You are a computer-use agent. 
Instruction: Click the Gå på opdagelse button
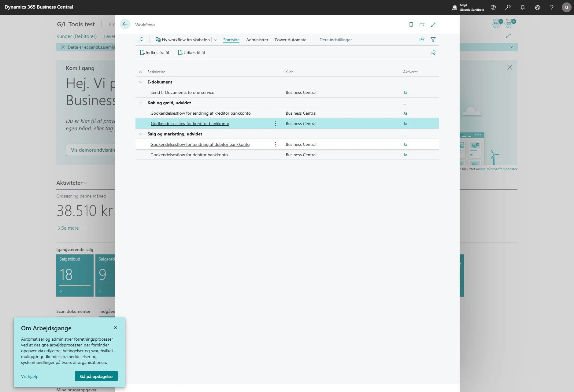pyautogui.click(x=96, y=376)
